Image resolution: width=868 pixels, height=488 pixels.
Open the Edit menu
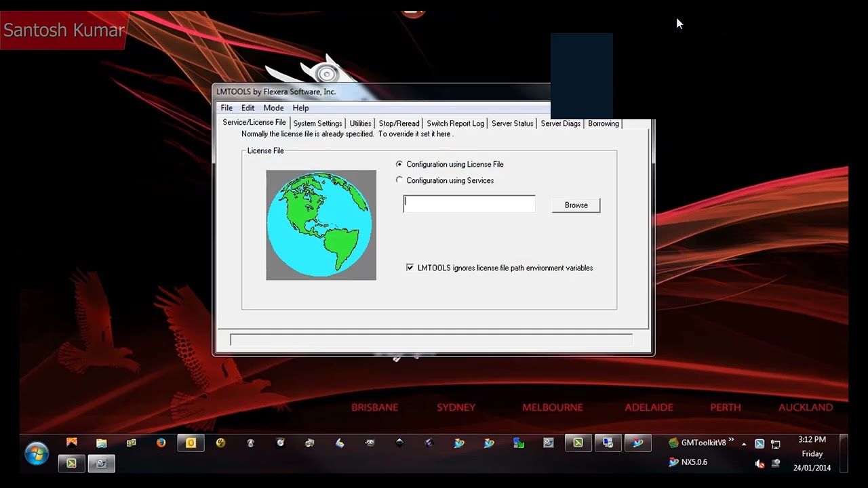point(248,108)
